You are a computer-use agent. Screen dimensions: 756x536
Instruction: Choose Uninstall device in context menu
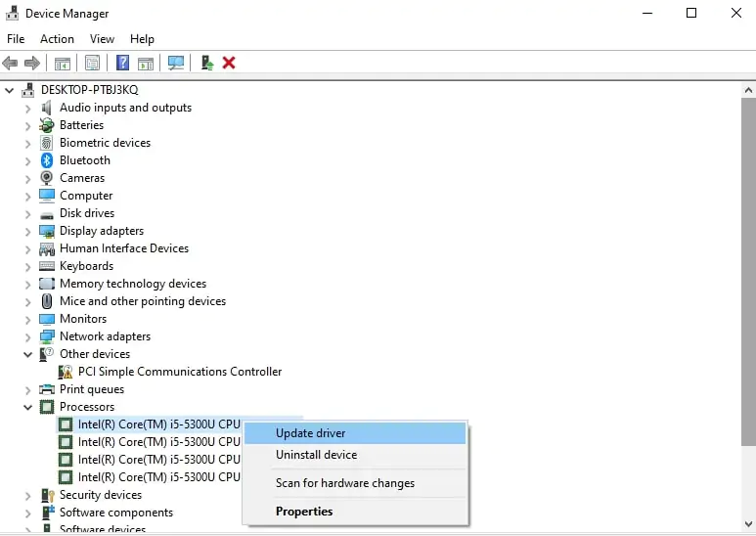[355, 455]
